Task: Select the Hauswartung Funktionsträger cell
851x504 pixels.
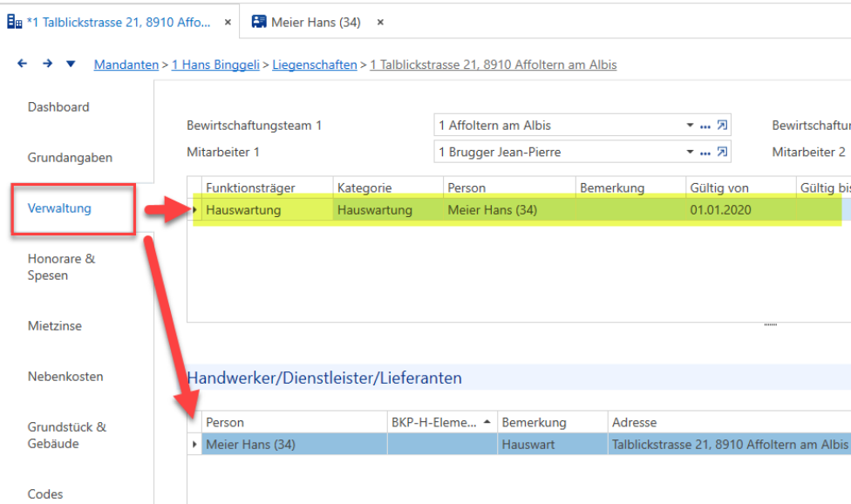Action: pos(267,210)
